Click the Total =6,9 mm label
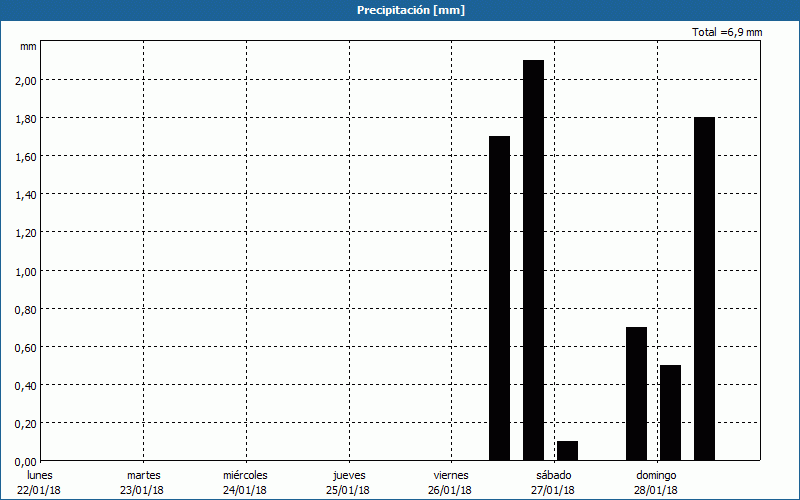Viewport: 800px width, 500px height. (x=727, y=32)
